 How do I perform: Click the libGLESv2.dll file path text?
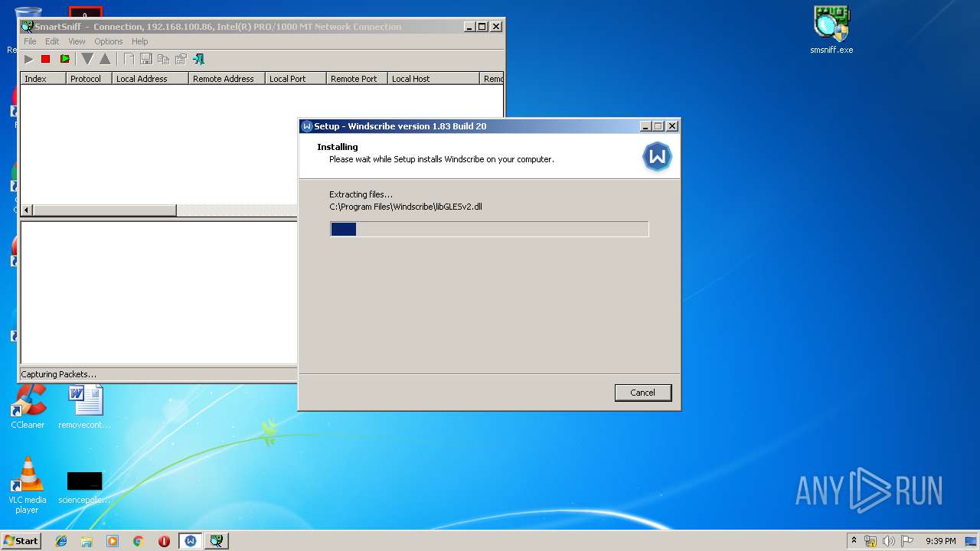[x=406, y=207]
